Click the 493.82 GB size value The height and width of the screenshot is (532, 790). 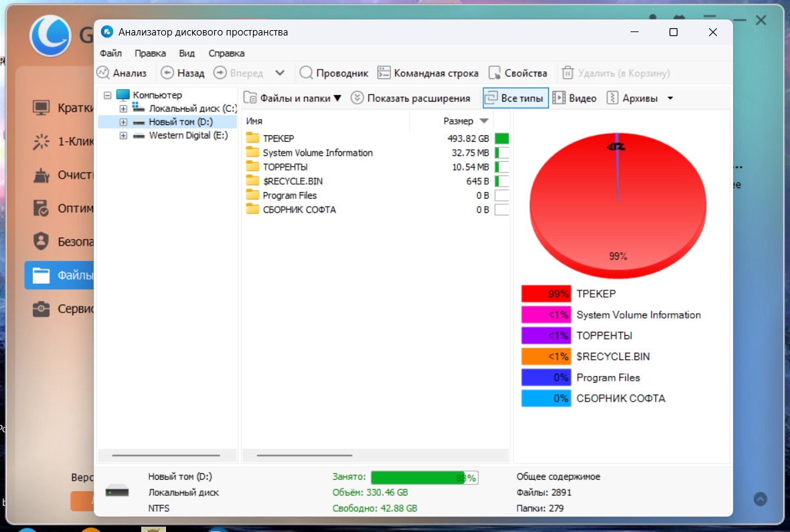coord(468,139)
